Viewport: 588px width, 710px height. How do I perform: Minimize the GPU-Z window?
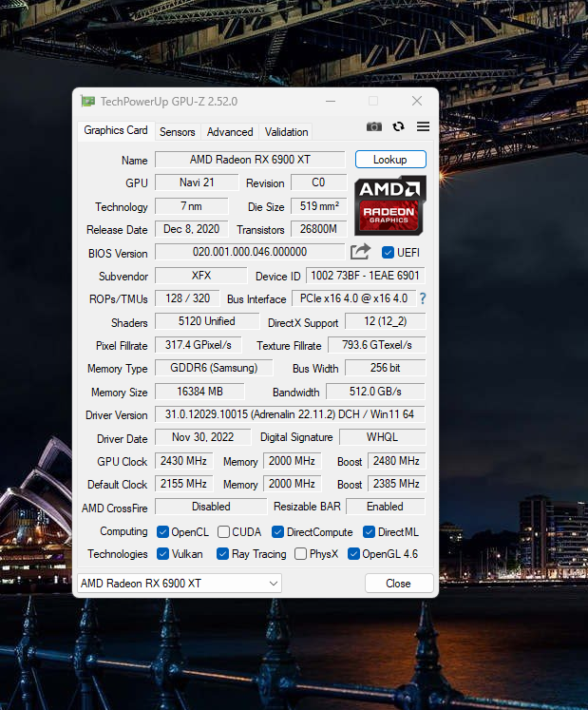[331, 101]
